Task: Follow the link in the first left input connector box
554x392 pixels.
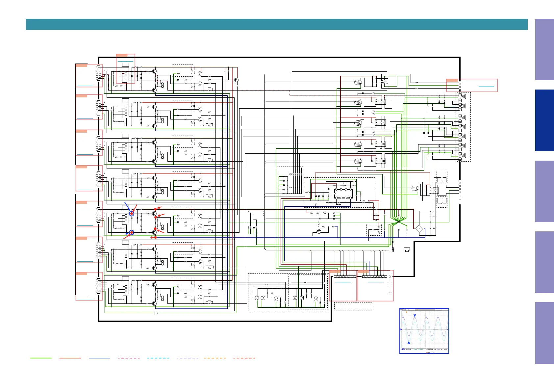Action: pos(85,85)
